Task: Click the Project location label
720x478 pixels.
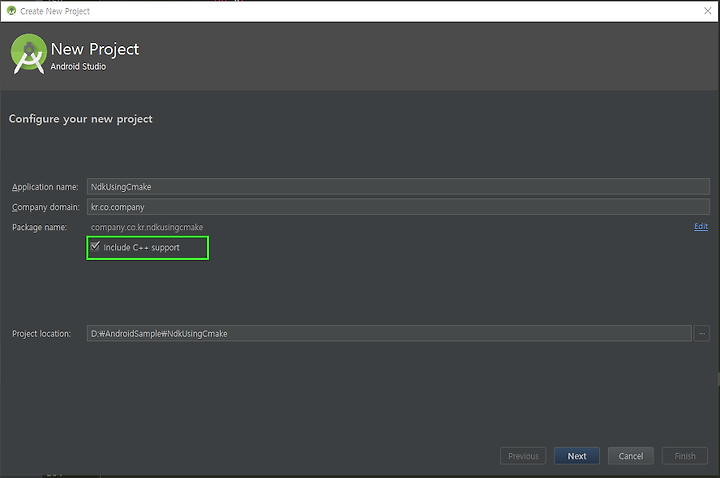Action: click(x=41, y=334)
